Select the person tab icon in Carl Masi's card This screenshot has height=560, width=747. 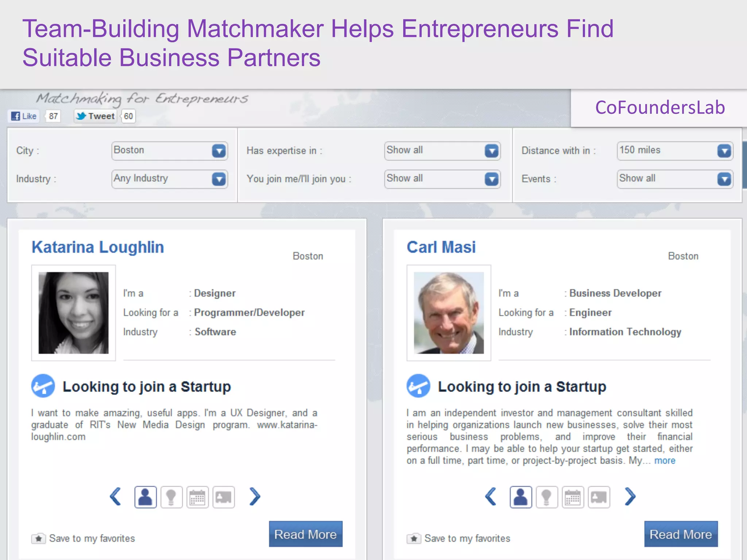[521, 497]
